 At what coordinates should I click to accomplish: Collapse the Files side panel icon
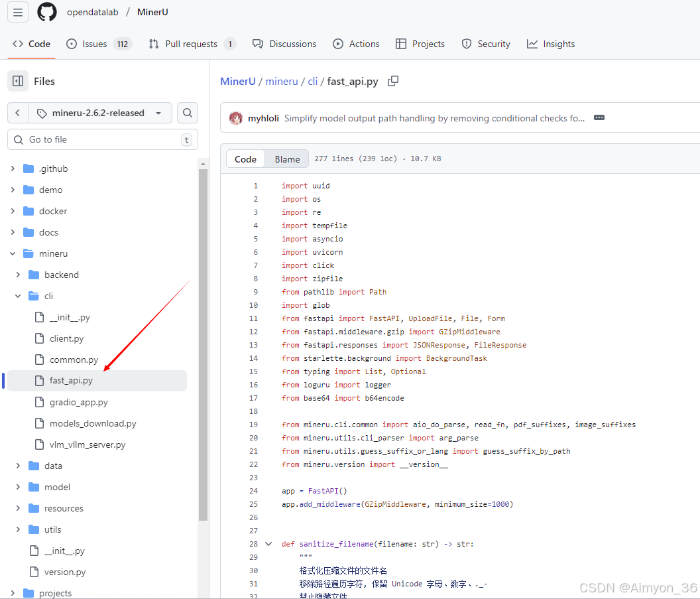18,81
